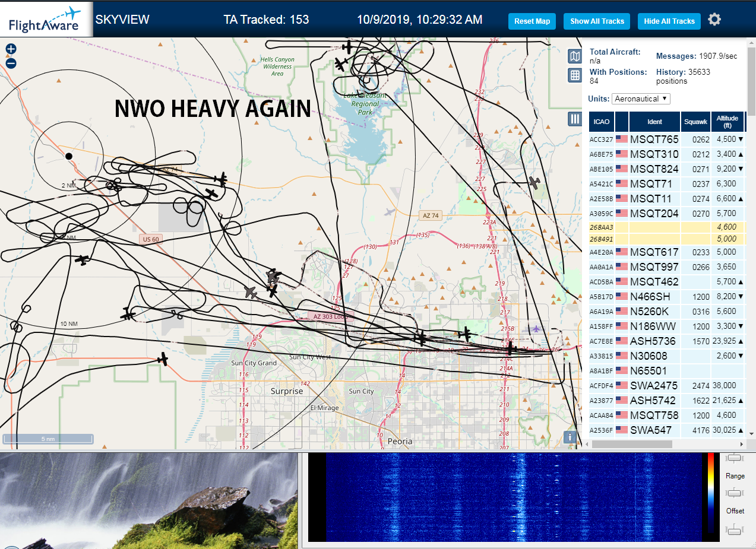Select the MSQT765 aircraft row

[x=667, y=139]
